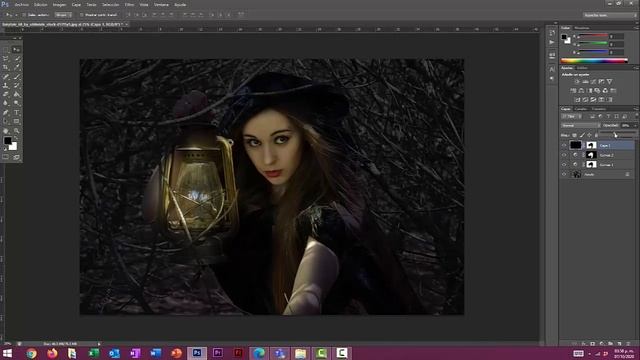
Task: Switch to the Muestras tab
Action: point(582,28)
